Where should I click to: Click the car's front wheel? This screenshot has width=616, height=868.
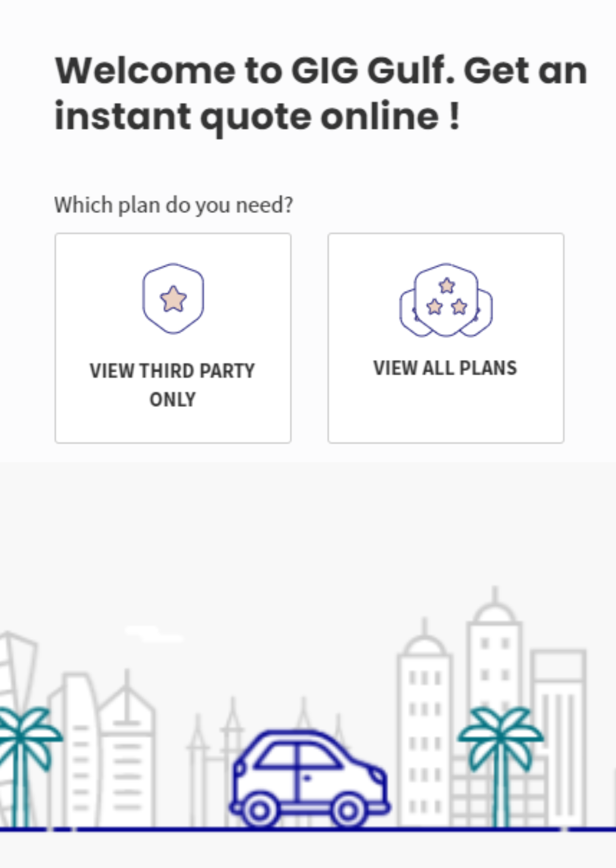click(x=348, y=811)
